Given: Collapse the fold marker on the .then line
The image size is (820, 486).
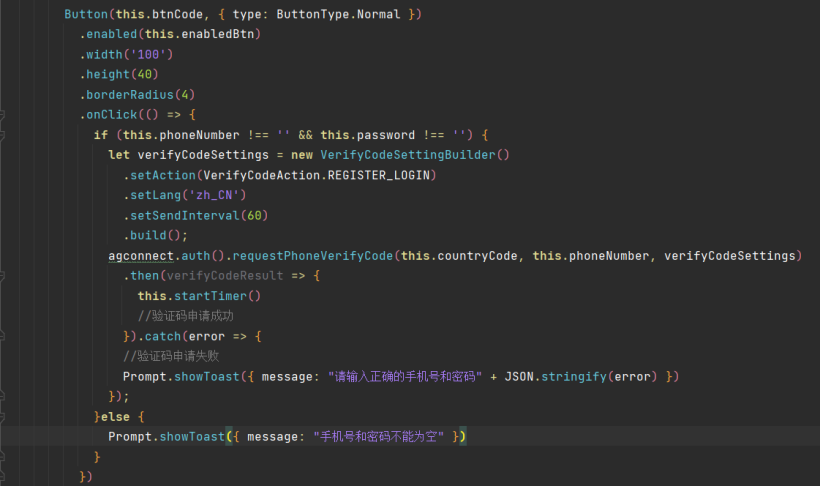Looking at the screenshot, I should 2,276.
